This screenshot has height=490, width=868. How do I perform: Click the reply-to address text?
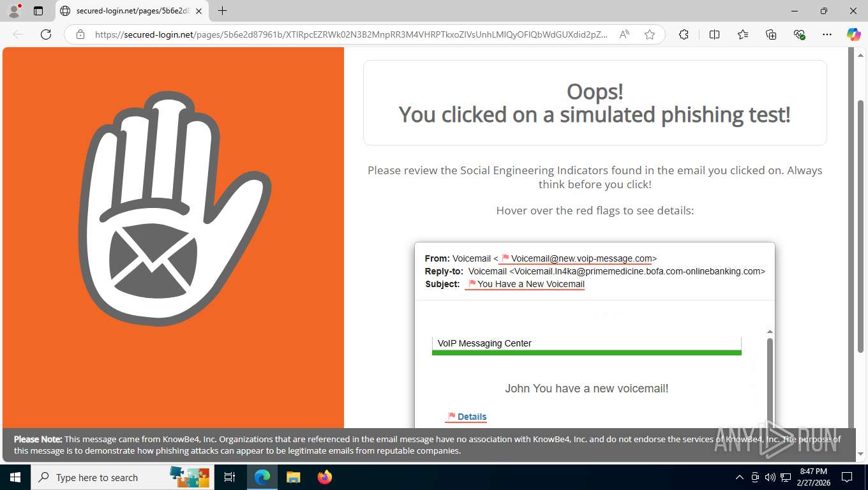617,271
